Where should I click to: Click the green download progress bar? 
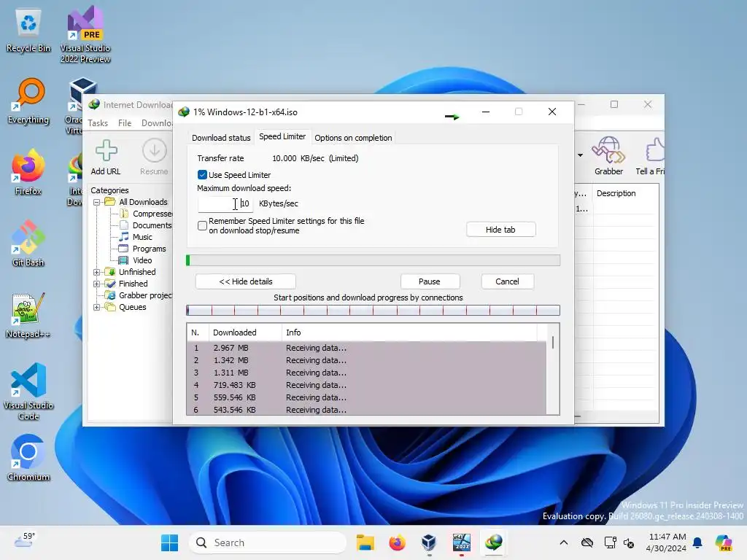pyautogui.click(x=373, y=260)
